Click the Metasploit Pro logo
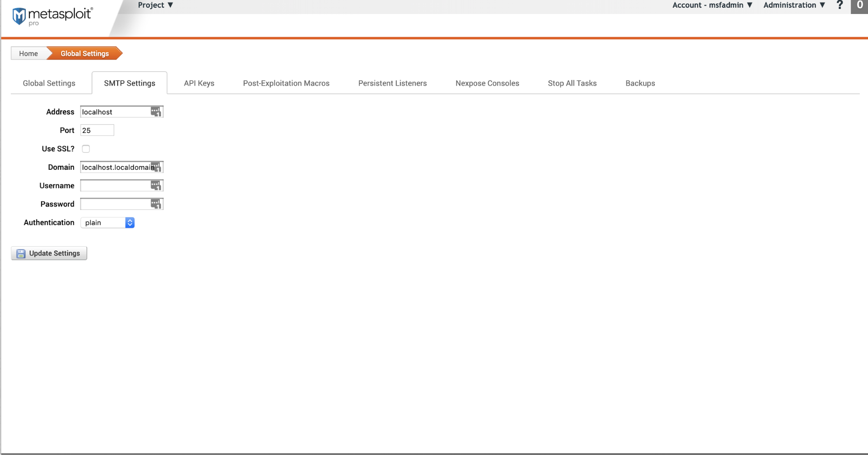The width and height of the screenshot is (868, 455). point(52,16)
